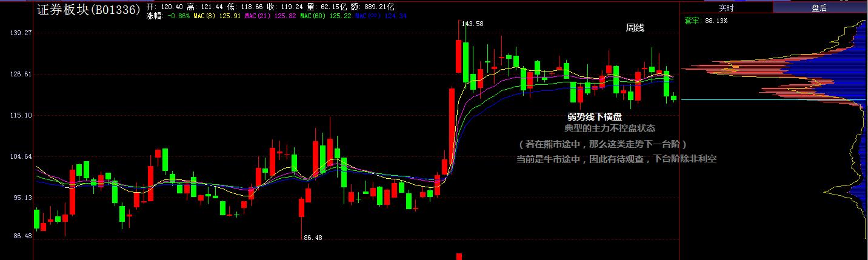
Task: Click the MAC(8) 125.91 indicator label
Action: click(x=217, y=16)
